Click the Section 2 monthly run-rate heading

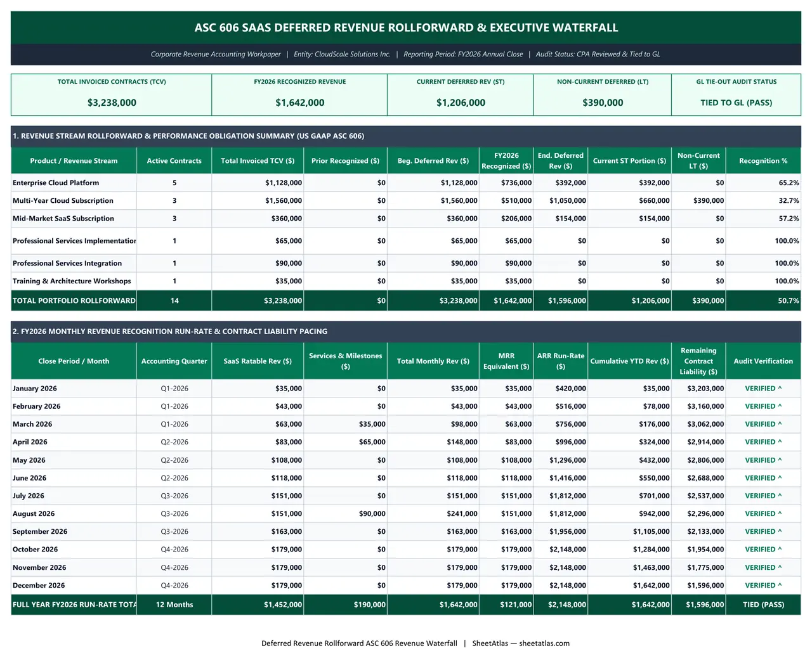tap(170, 331)
